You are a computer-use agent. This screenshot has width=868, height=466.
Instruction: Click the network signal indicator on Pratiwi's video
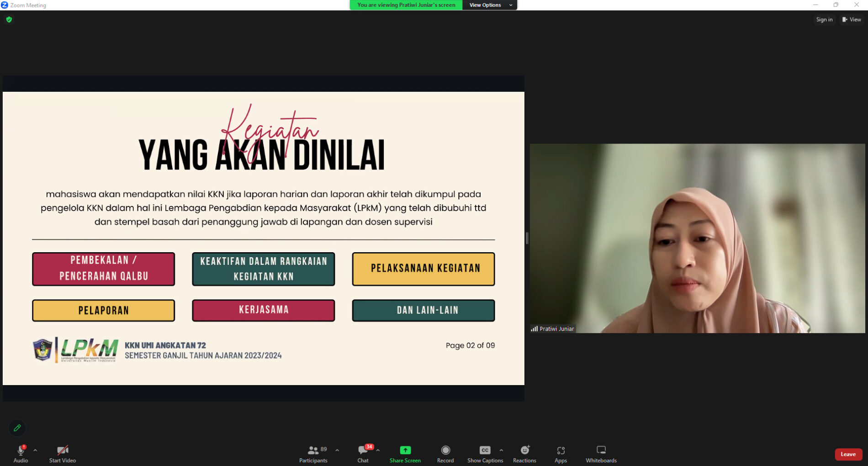534,328
